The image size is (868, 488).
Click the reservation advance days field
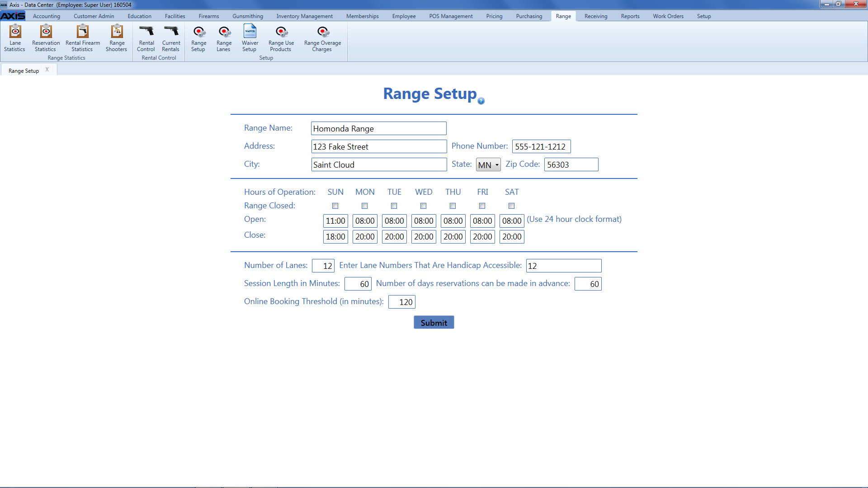588,284
